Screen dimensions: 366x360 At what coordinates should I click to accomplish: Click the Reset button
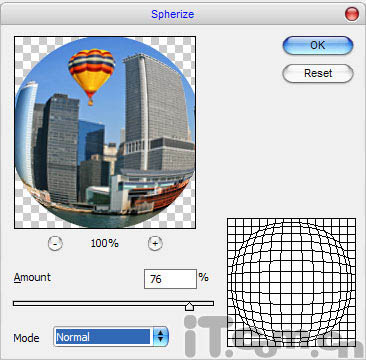point(317,73)
